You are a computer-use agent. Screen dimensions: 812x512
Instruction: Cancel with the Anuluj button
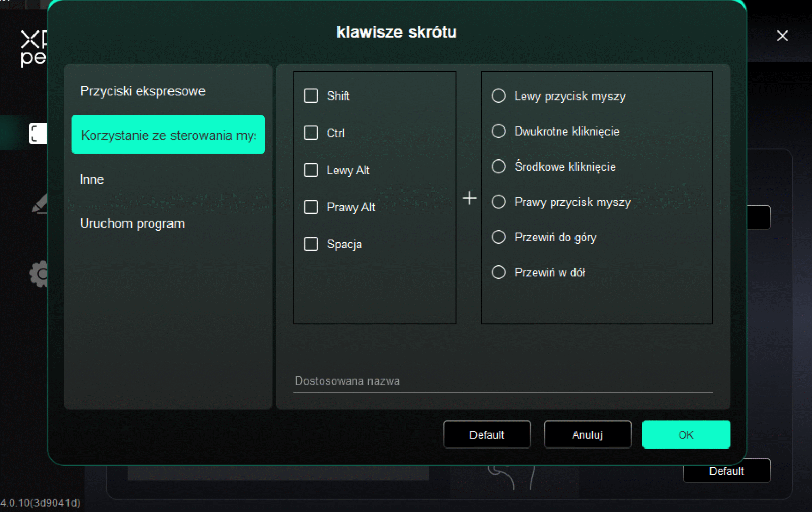click(587, 435)
